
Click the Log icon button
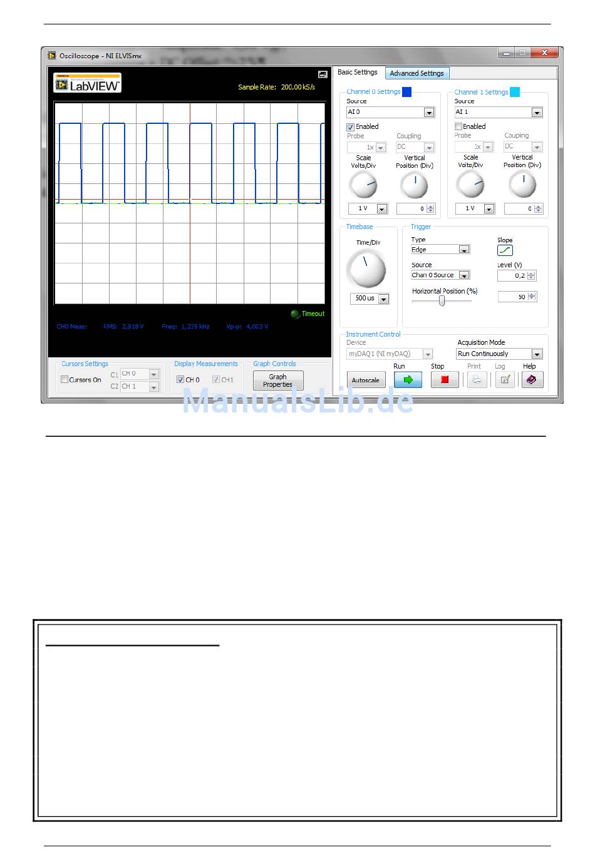pyautogui.click(x=504, y=379)
